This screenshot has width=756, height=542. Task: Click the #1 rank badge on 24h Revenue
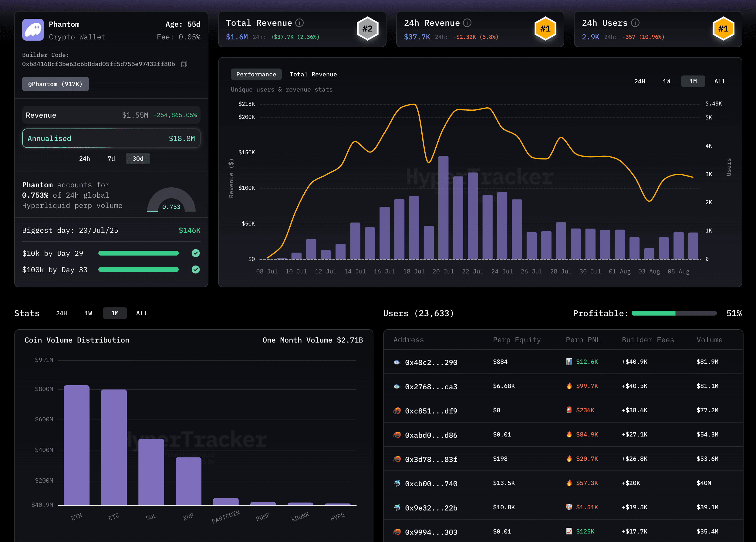(545, 29)
